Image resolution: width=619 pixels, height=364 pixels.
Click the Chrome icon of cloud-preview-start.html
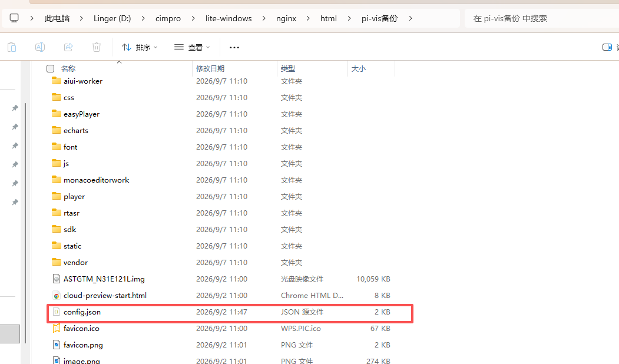pos(57,295)
